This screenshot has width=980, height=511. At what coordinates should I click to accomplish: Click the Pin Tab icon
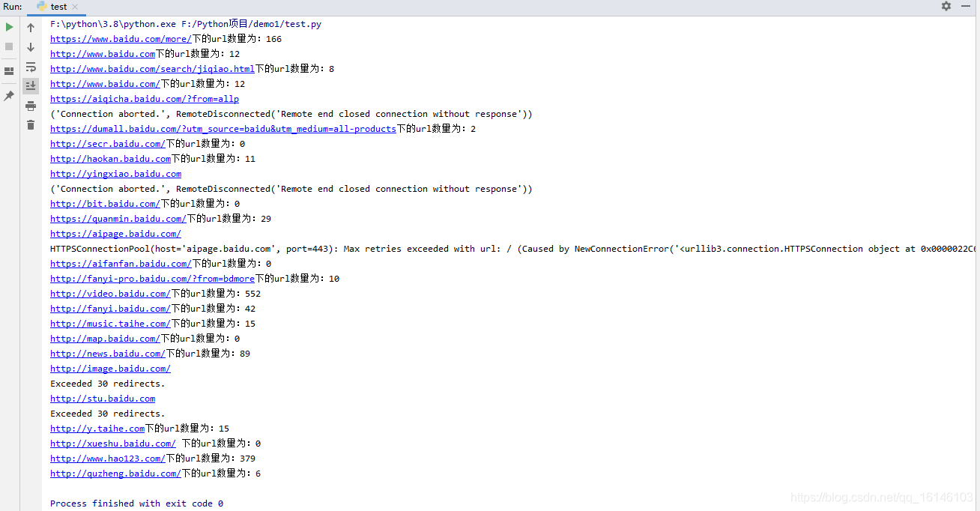pyautogui.click(x=9, y=96)
